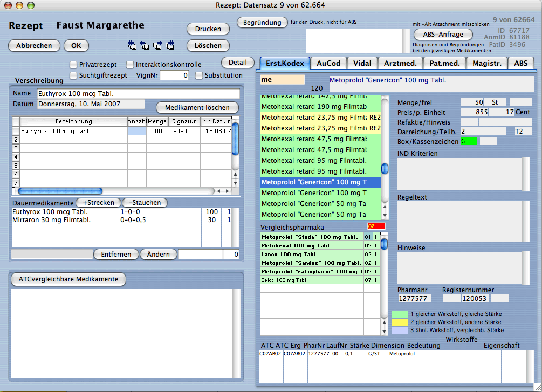Click the medication list scrollbar thumb
The image size is (542, 392).
[385, 168]
